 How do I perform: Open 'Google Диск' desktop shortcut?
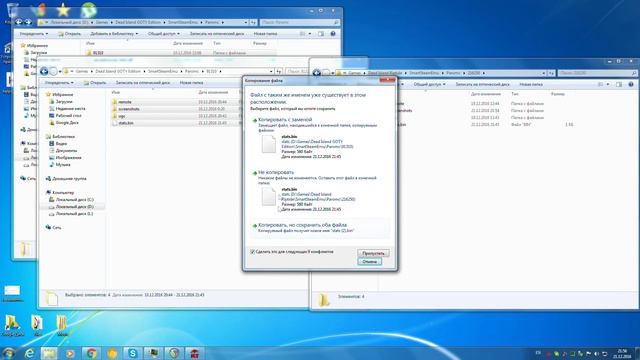tap(12, 326)
